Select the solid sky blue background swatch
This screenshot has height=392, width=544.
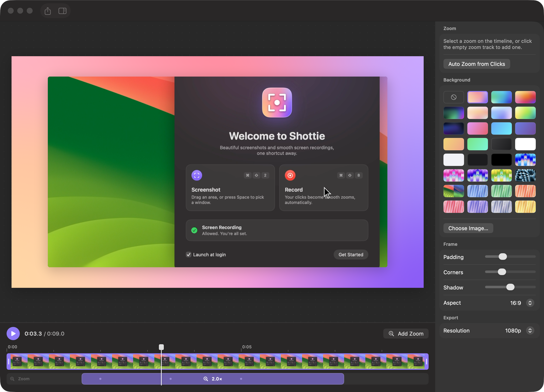pos(501,128)
